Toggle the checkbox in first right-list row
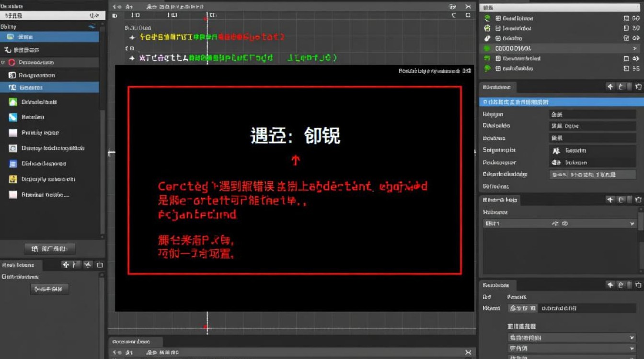 (626, 18)
